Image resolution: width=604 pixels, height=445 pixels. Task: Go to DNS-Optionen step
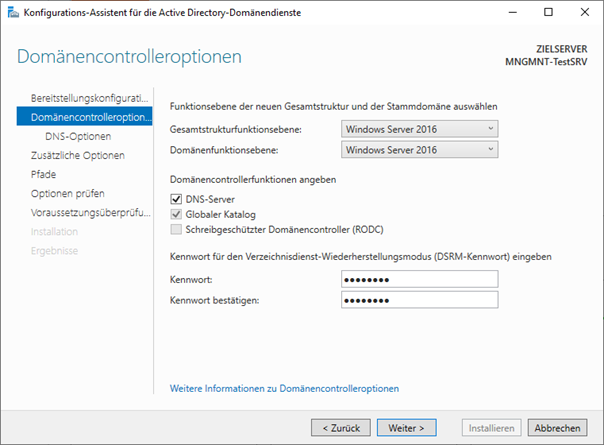(78, 136)
